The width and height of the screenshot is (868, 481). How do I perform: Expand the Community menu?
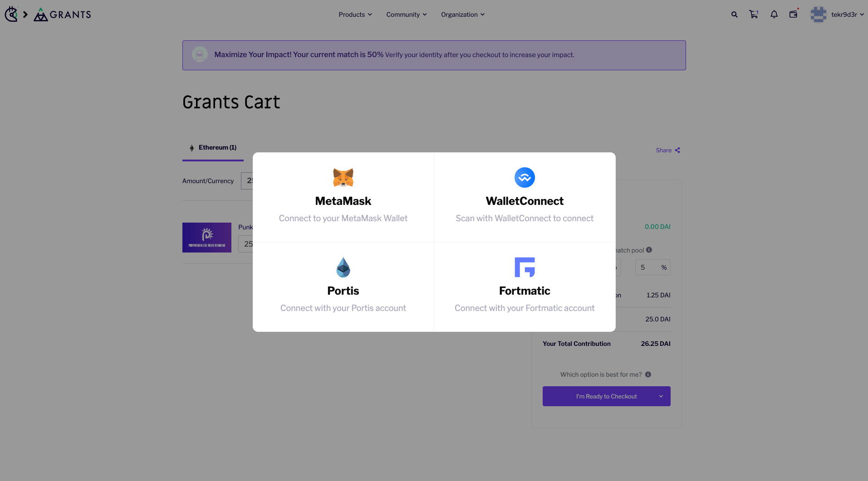tap(407, 15)
